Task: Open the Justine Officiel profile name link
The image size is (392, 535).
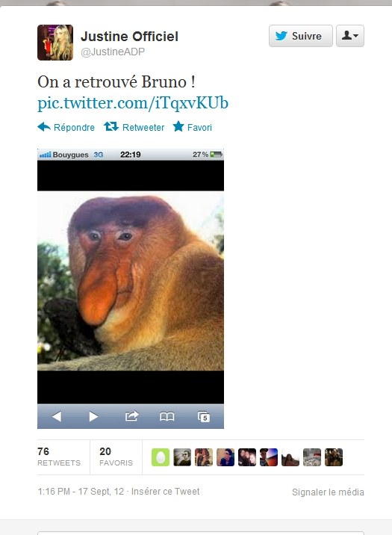Action: point(129,37)
